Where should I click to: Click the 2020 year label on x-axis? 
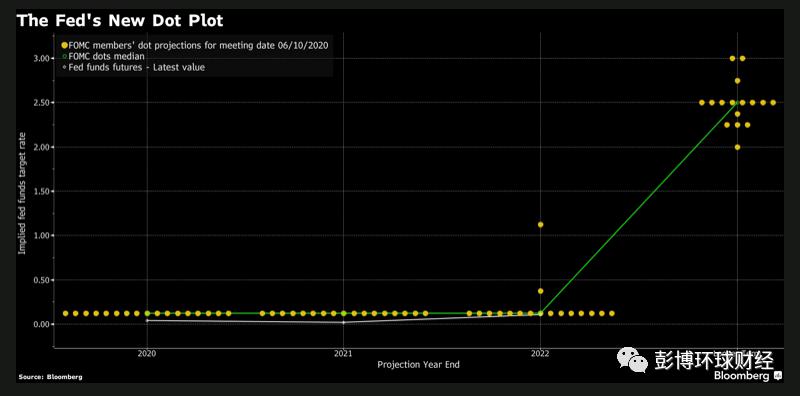pyautogui.click(x=147, y=353)
